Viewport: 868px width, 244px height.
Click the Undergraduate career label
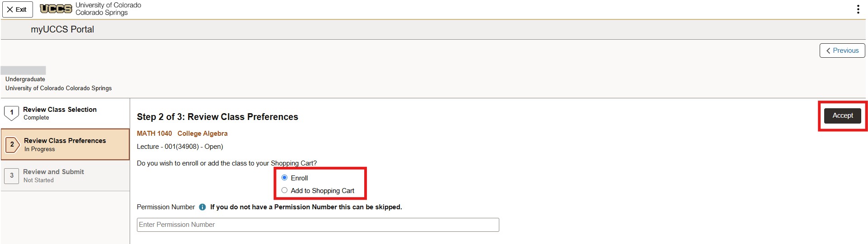(25, 79)
